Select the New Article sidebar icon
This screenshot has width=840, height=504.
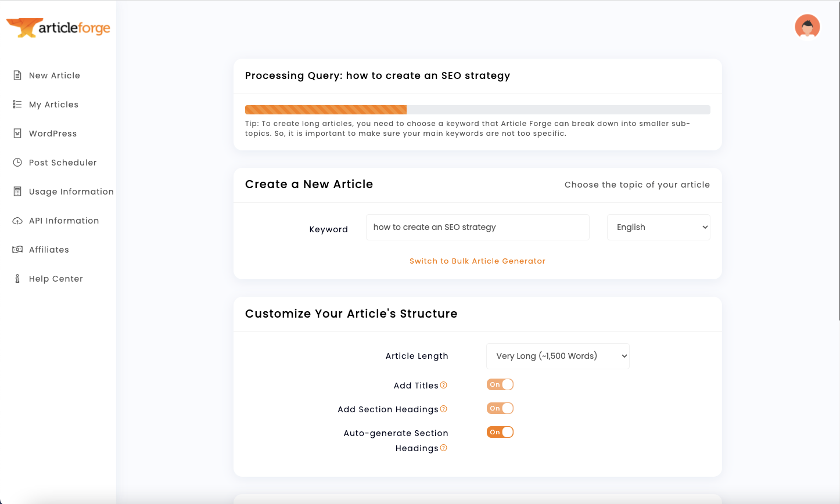pos(17,75)
